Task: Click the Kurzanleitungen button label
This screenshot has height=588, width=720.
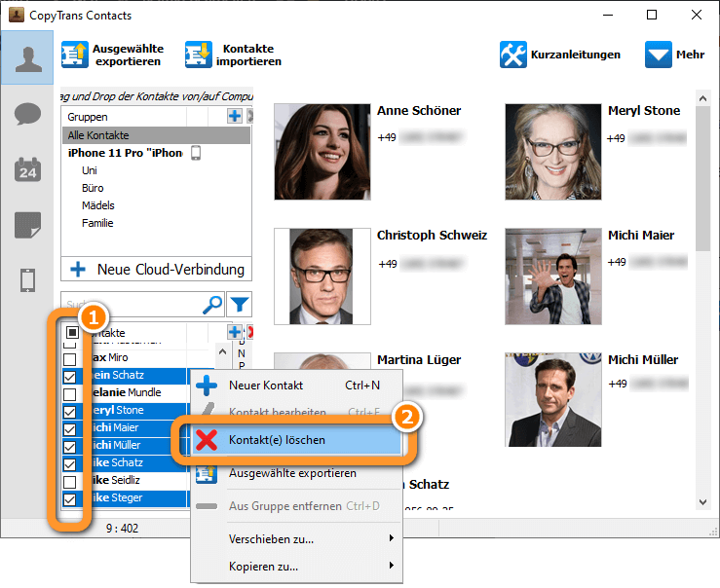Action: coord(576,55)
